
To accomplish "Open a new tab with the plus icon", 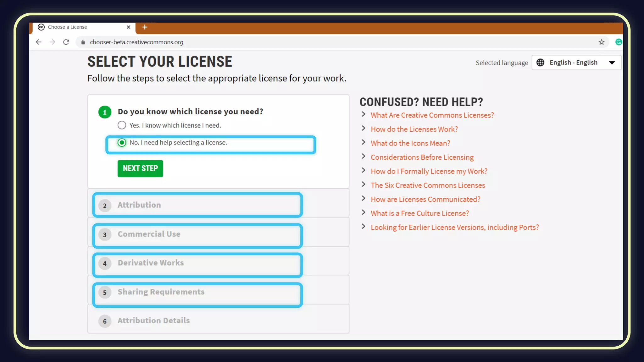I will (145, 27).
